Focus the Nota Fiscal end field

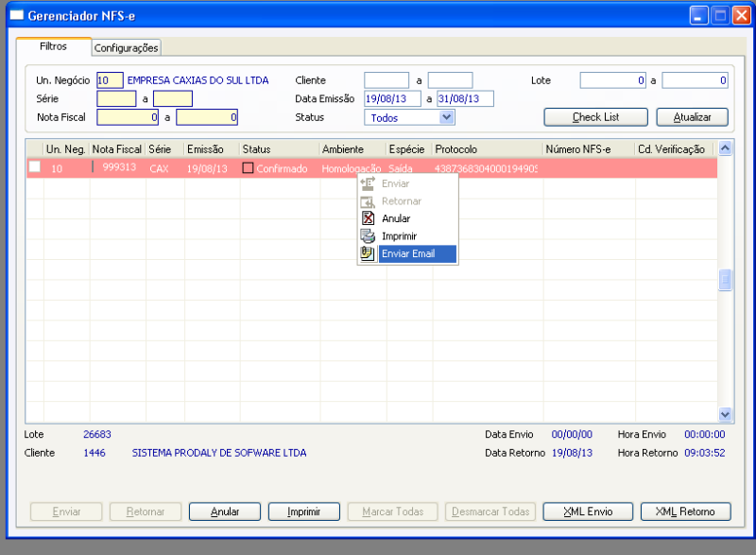tap(207, 117)
